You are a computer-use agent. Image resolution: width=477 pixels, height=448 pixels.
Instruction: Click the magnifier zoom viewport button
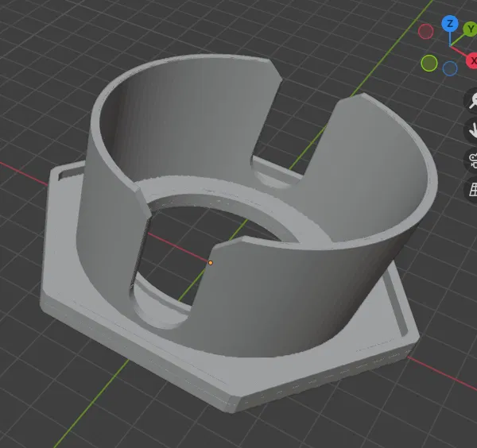point(471,100)
